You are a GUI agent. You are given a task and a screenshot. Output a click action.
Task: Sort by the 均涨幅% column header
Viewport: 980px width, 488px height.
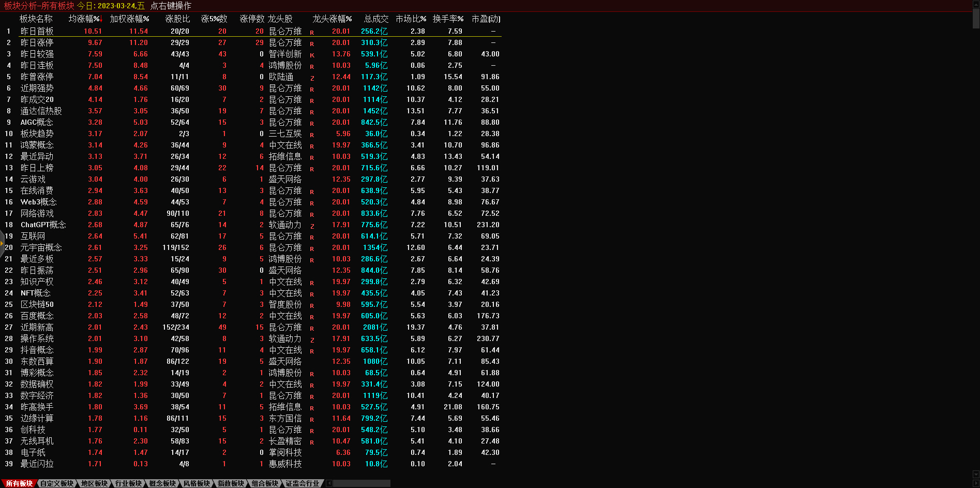[84, 19]
